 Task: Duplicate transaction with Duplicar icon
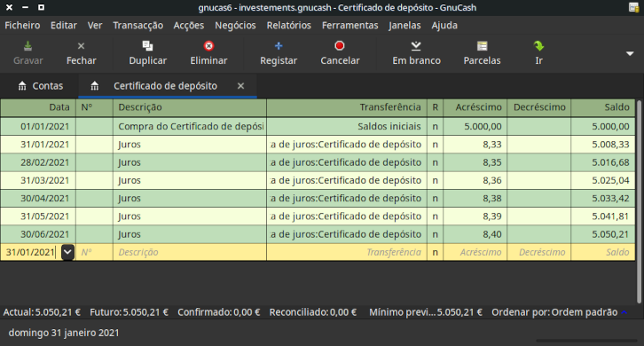coord(147,46)
